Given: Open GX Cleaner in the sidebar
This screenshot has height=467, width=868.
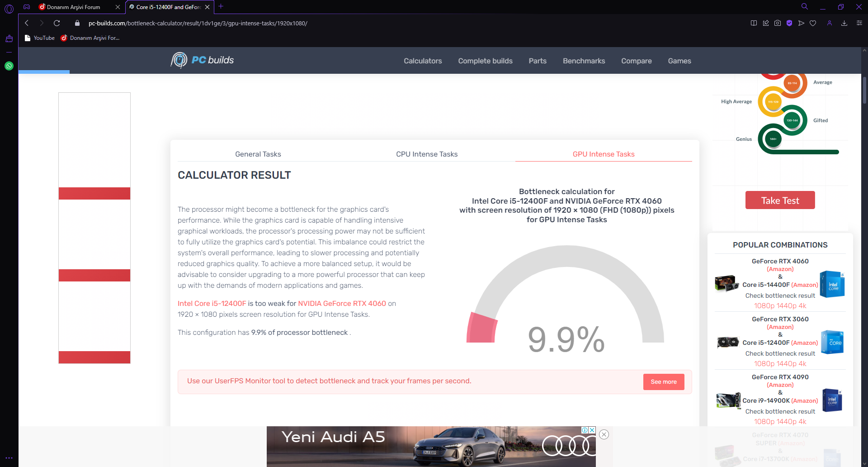Looking at the screenshot, I should pos(9,39).
